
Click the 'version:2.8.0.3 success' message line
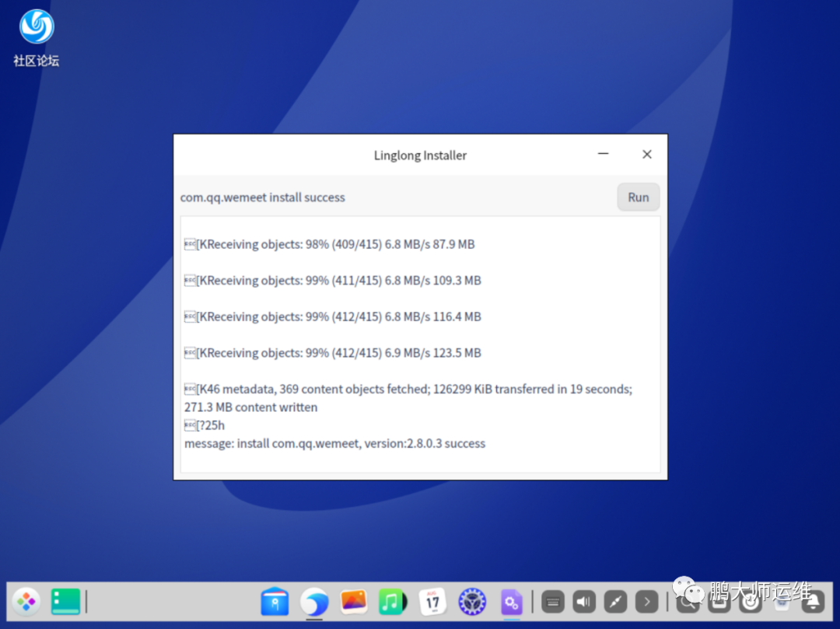(x=334, y=443)
